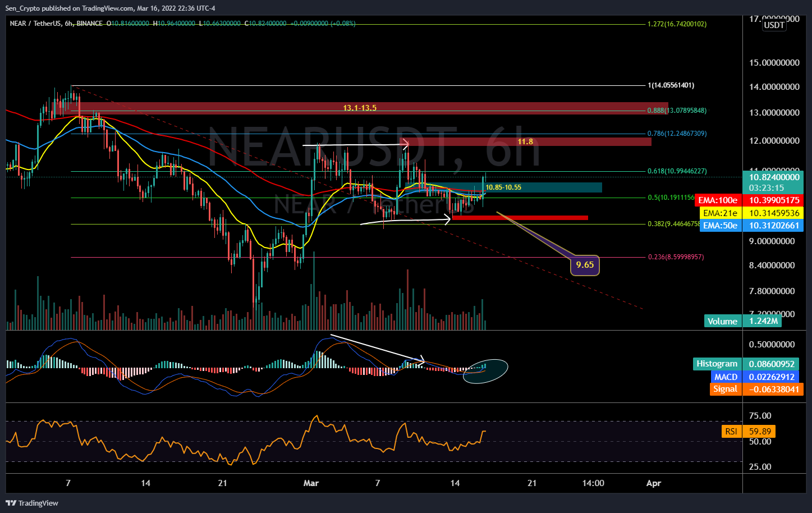The height and width of the screenshot is (513, 812).
Task: Click the close price value C10.82400000
Action: [x=265, y=24]
